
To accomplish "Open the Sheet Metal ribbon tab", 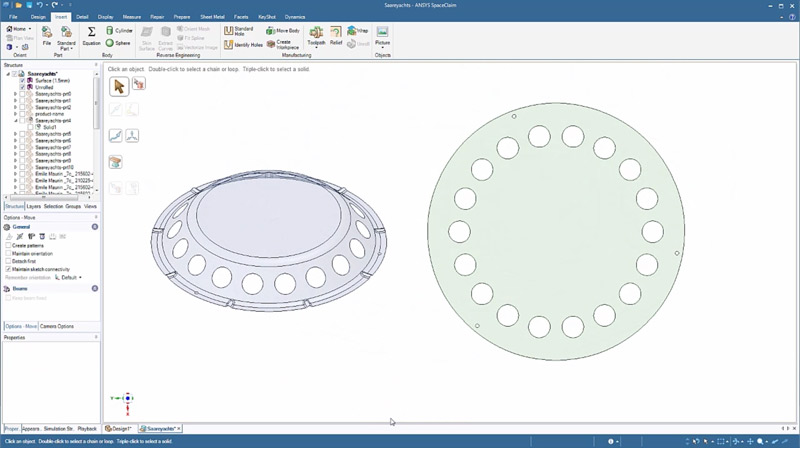I will 211,17.
